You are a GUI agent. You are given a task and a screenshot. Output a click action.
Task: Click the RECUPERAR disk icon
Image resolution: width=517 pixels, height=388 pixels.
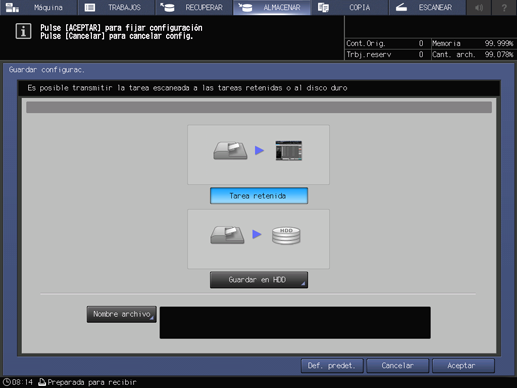167,7
